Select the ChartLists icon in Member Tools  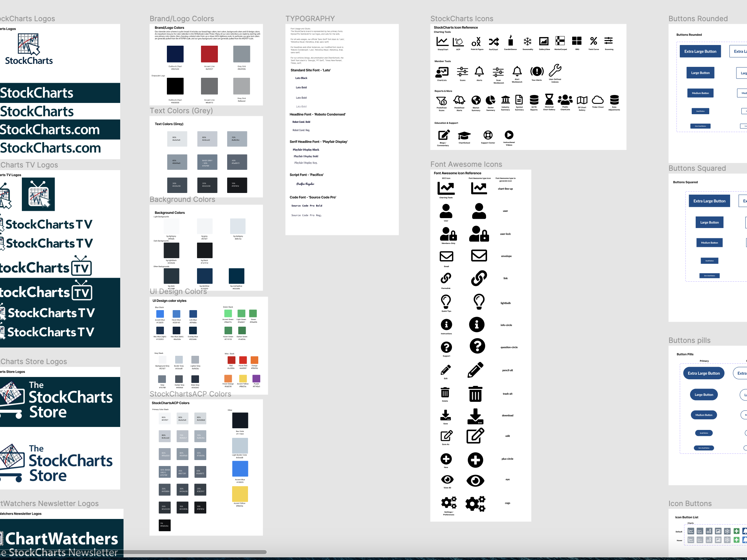click(x=442, y=72)
